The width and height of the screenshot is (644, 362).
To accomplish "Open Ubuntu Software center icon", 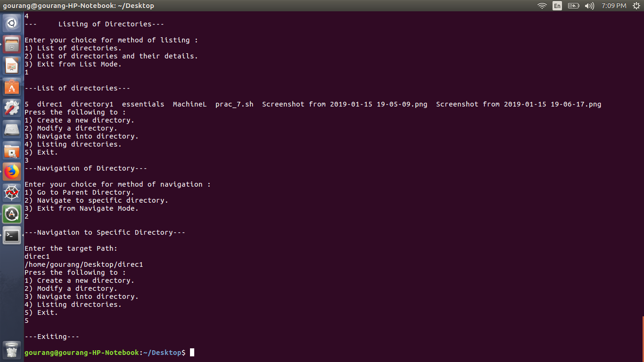I will pyautogui.click(x=12, y=87).
